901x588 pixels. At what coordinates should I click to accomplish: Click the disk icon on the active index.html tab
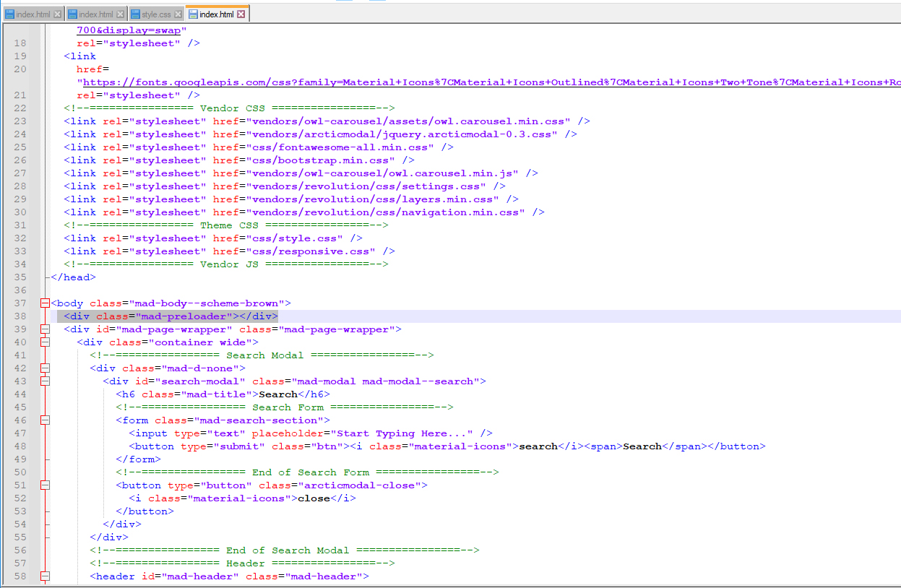(193, 14)
